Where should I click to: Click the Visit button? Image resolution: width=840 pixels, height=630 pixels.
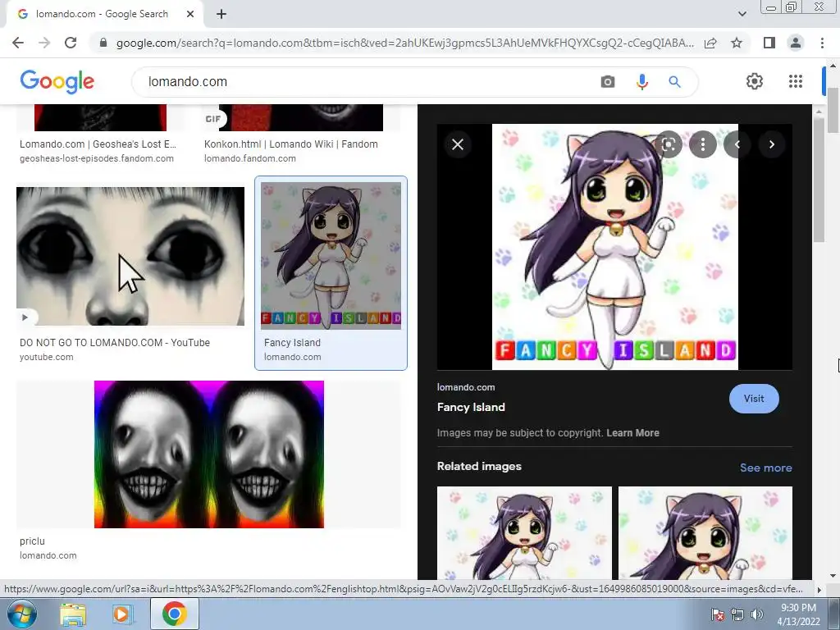pyautogui.click(x=754, y=399)
